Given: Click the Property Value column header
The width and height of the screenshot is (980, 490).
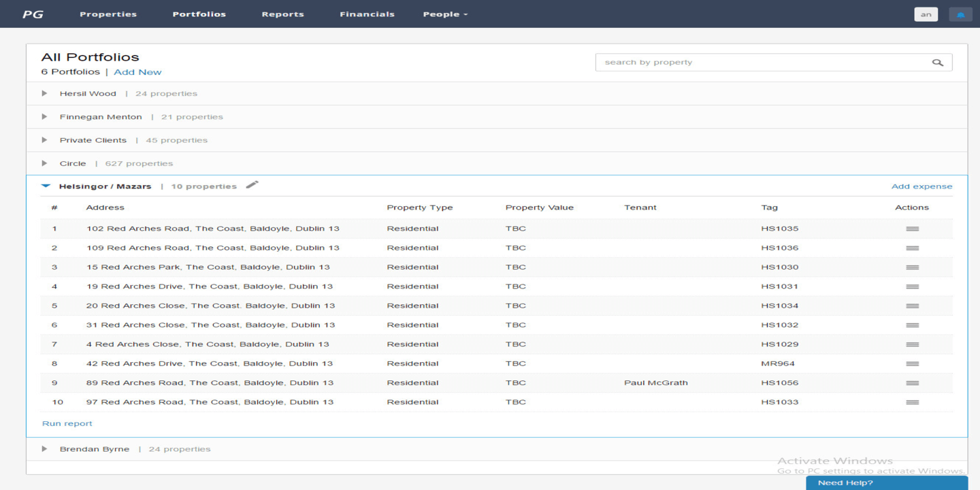Looking at the screenshot, I should pos(540,208).
